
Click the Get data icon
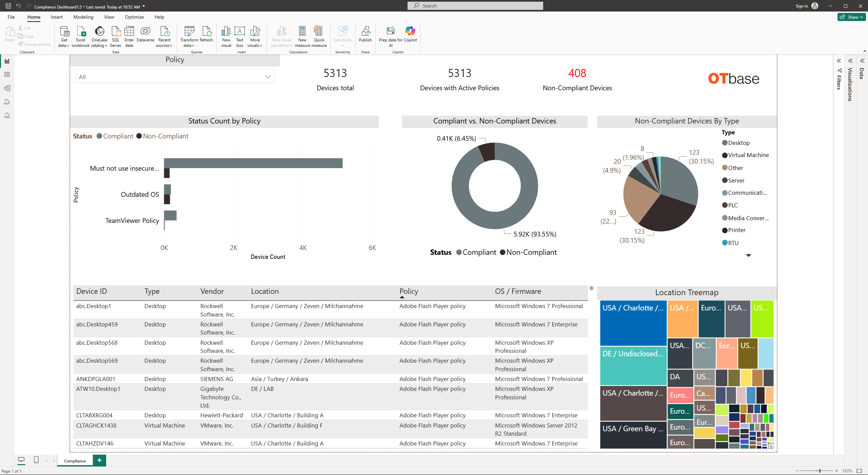(x=64, y=32)
